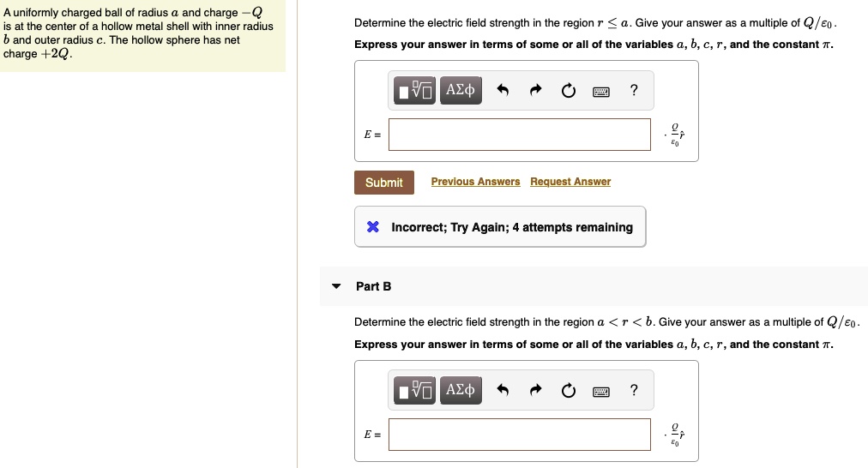Open help for Part B answer
The image size is (868, 468).
coord(634,391)
